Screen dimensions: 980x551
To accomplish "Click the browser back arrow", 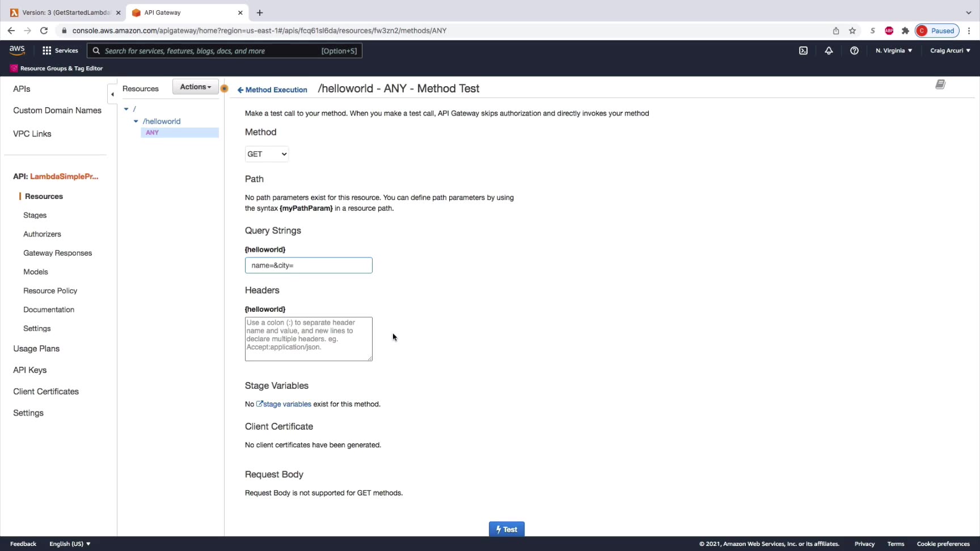I will pos(11,31).
